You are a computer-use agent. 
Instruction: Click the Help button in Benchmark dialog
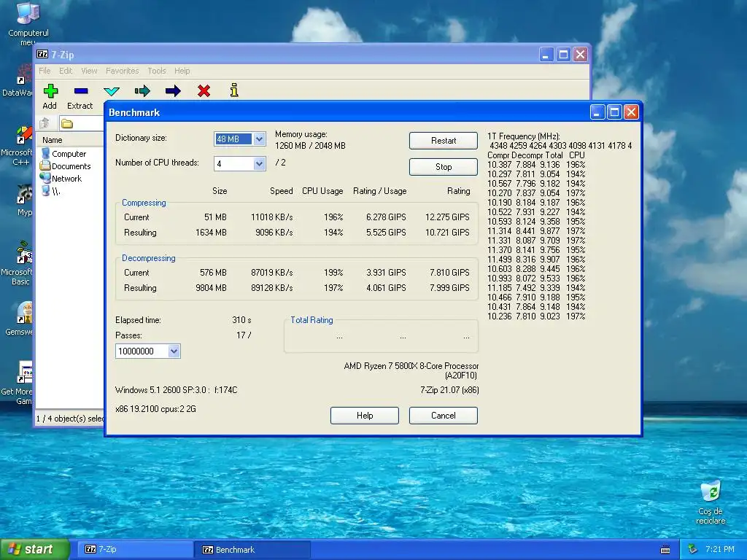[x=365, y=415]
